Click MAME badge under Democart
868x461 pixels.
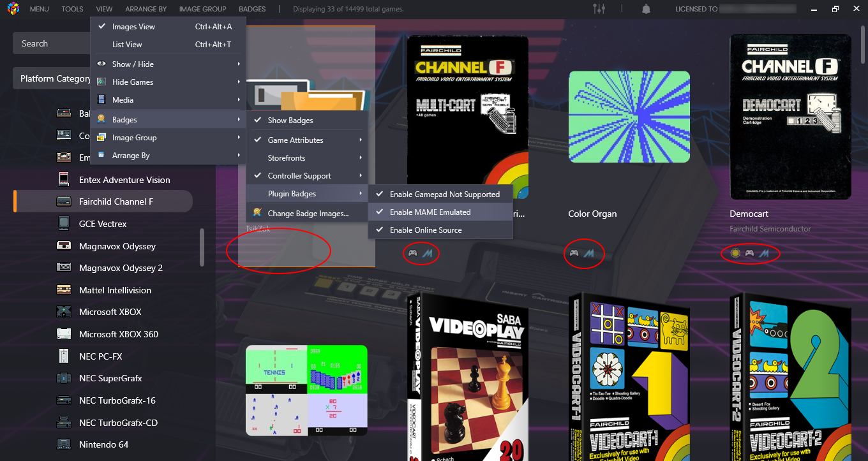764,254
